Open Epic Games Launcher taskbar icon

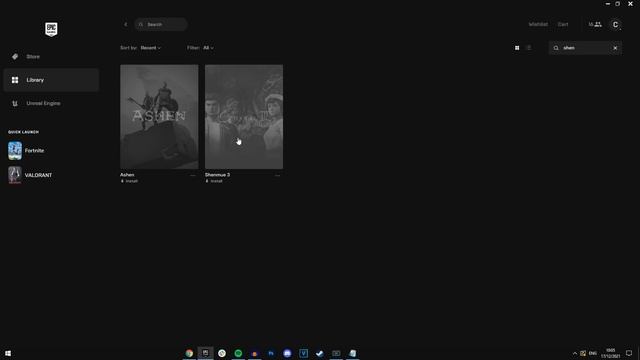point(205,353)
